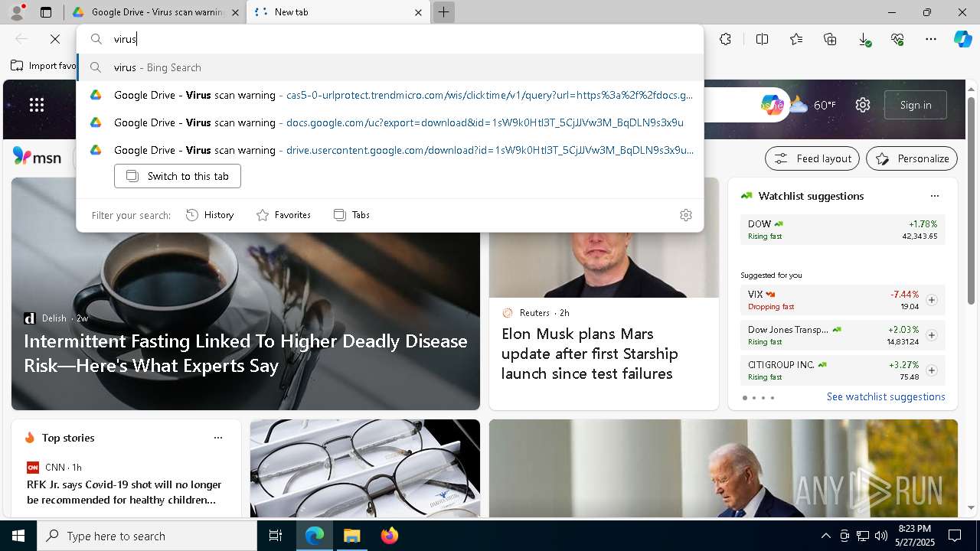Filter search by Favorites
980x551 pixels.
[284, 215]
